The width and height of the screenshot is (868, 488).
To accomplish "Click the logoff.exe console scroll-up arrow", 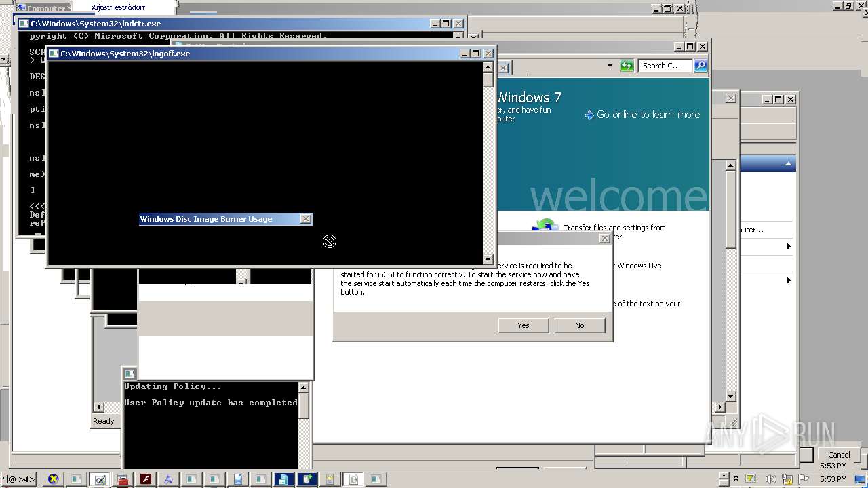I will [488, 66].
